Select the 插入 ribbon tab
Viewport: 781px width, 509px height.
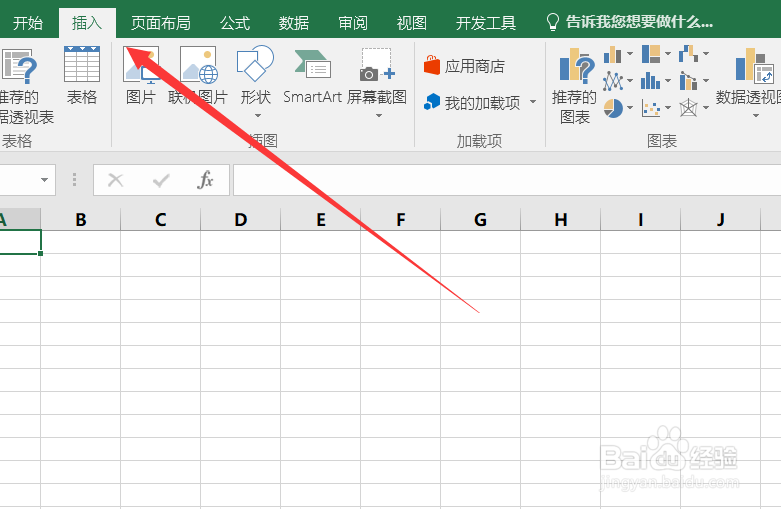(87, 23)
